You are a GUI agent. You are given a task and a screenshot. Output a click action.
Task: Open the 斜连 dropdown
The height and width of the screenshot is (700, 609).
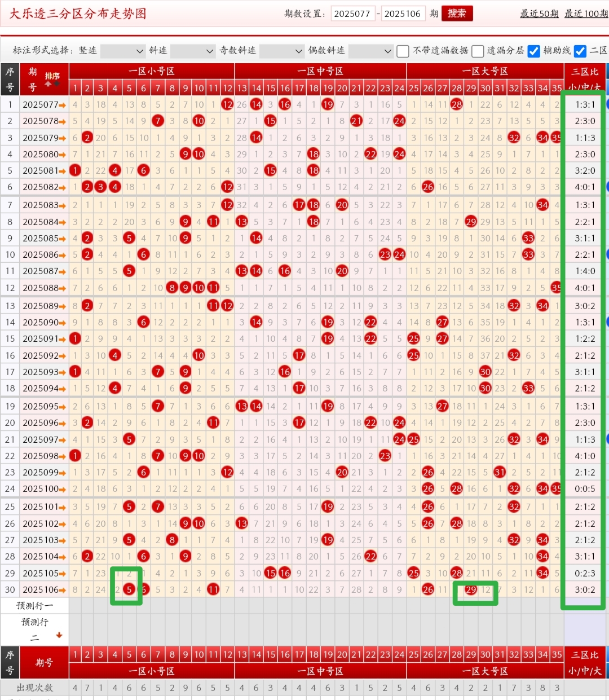[193, 51]
